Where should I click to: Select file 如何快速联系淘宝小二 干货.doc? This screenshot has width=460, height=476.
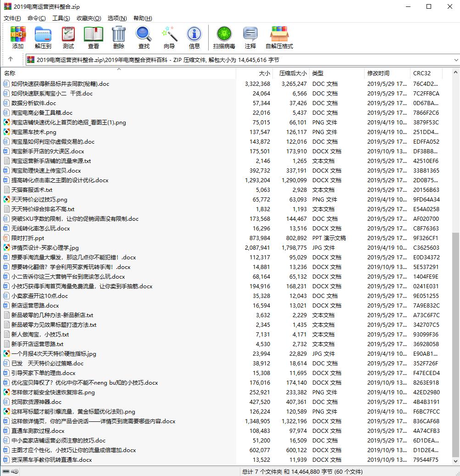pos(52,94)
